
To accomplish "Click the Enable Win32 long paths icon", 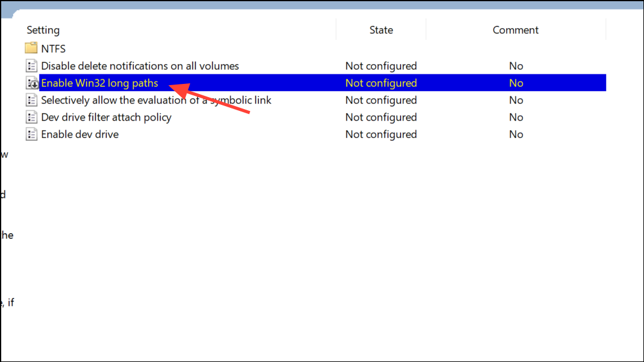I will click(32, 83).
